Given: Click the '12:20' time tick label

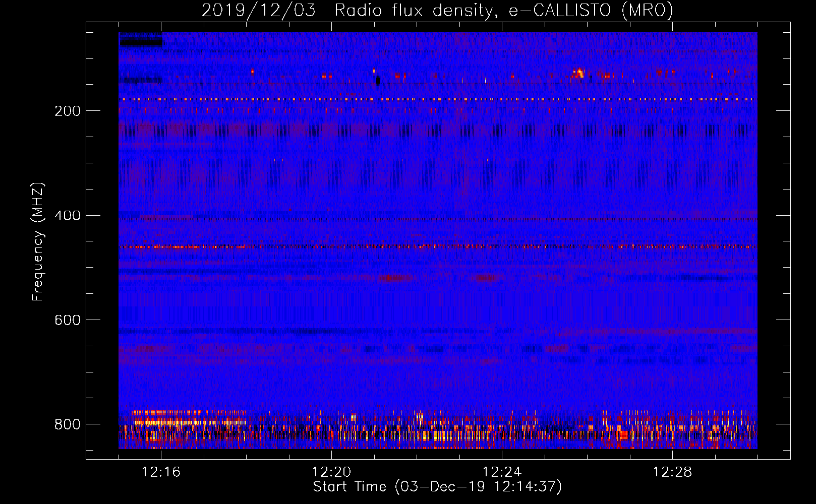Looking at the screenshot, I should (x=331, y=472).
